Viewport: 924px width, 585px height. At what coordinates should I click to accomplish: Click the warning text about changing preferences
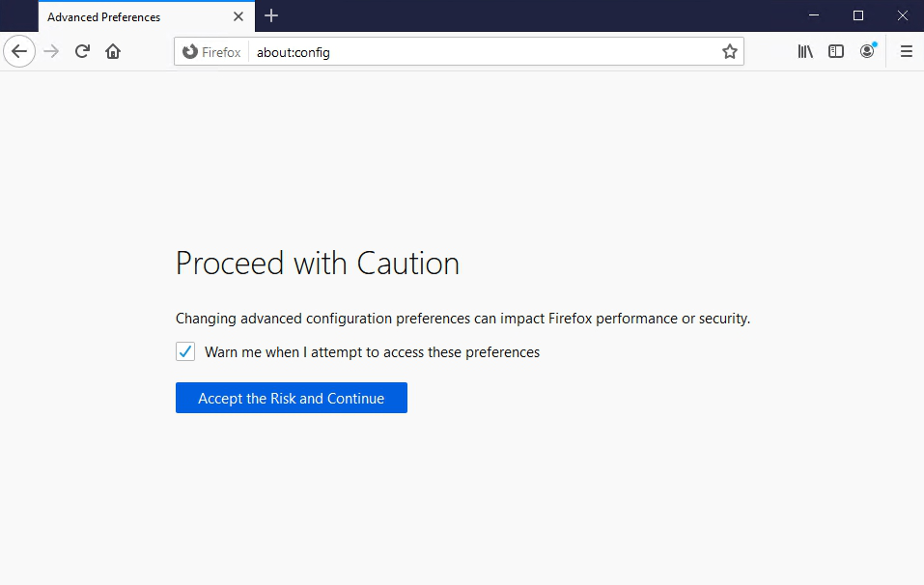(462, 319)
